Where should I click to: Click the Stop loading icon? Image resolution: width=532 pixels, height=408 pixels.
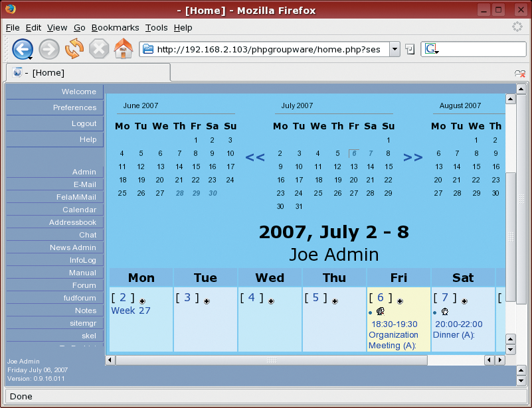coord(99,49)
